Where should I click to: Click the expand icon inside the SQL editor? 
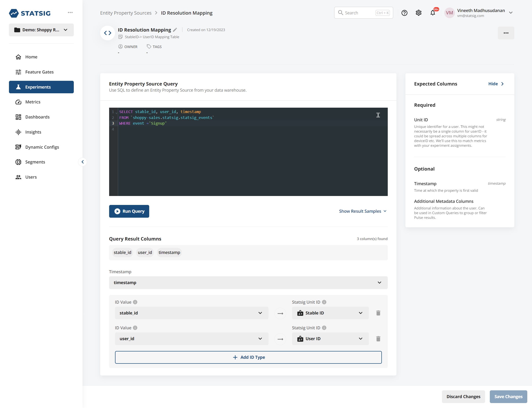pos(378,115)
